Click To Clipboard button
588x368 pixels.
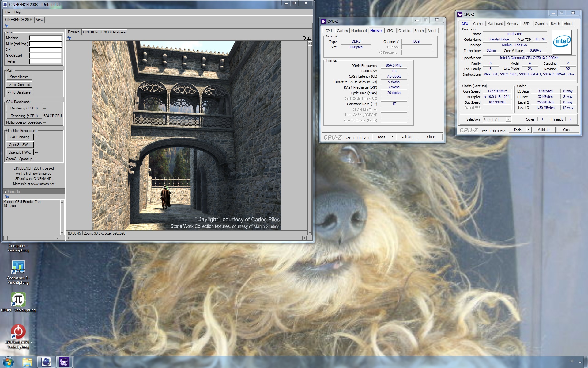click(x=19, y=85)
